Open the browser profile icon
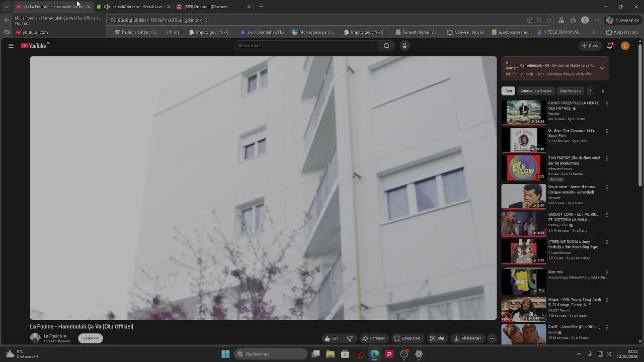 [x=585, y=20]
